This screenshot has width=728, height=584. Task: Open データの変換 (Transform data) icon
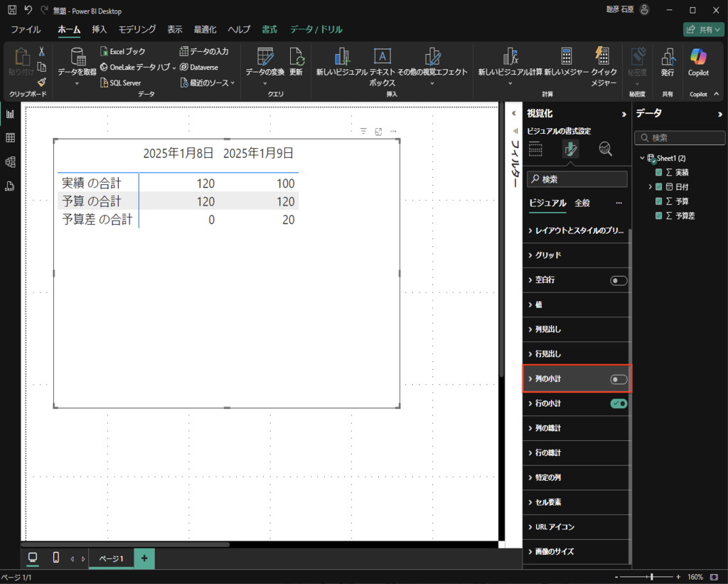(265, 59)
